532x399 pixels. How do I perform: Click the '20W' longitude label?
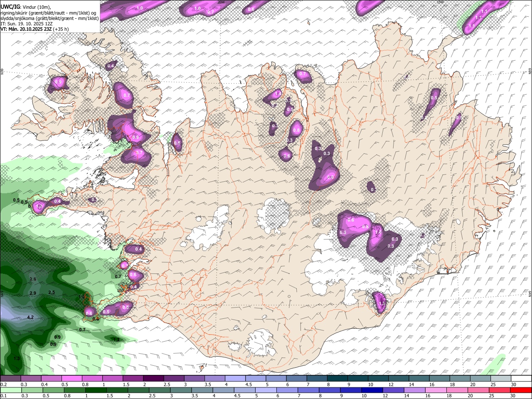coord(221,2)
